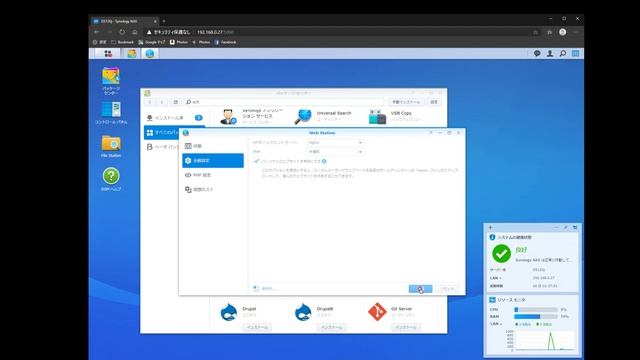Click Settings button in Package Center
The image size is (640, 360).
pos(434,102)
